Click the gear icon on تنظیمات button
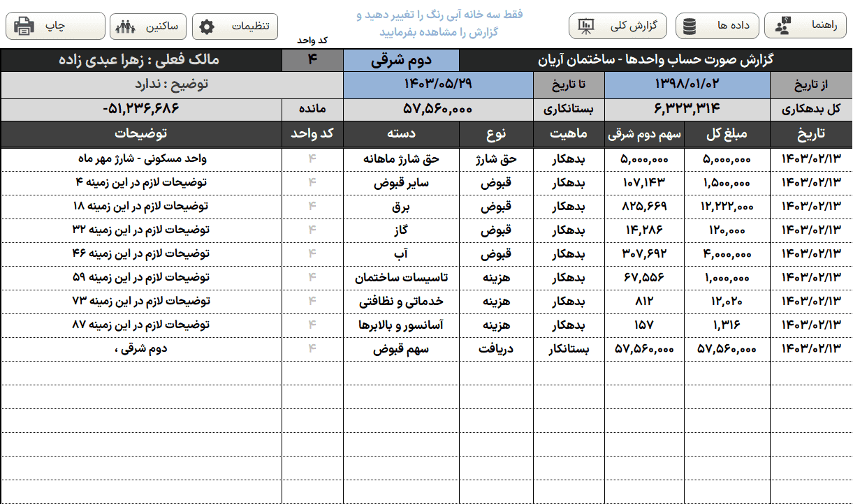This screenshot has height=504, width=853. tap(207, 27)
